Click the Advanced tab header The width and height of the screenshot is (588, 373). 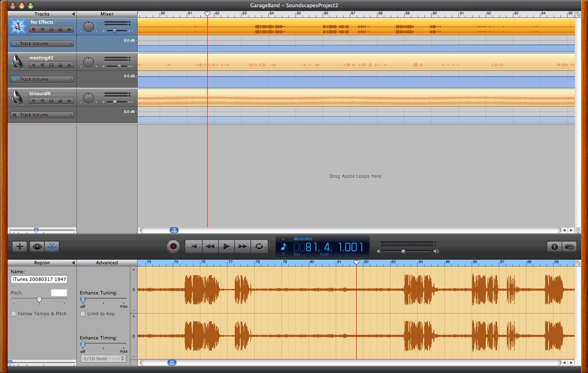(x=107, y=263)
